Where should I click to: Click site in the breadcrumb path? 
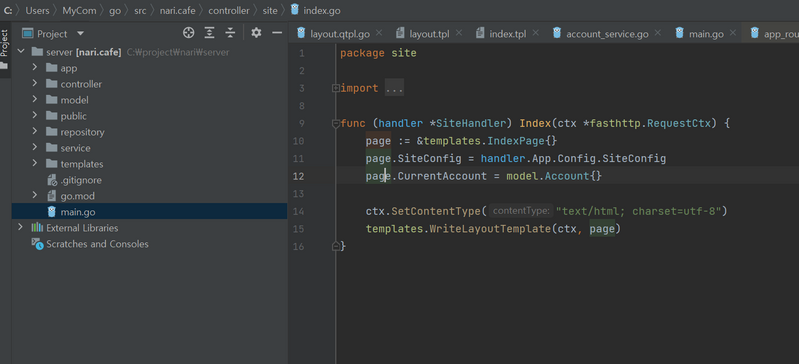pos(270,10)
